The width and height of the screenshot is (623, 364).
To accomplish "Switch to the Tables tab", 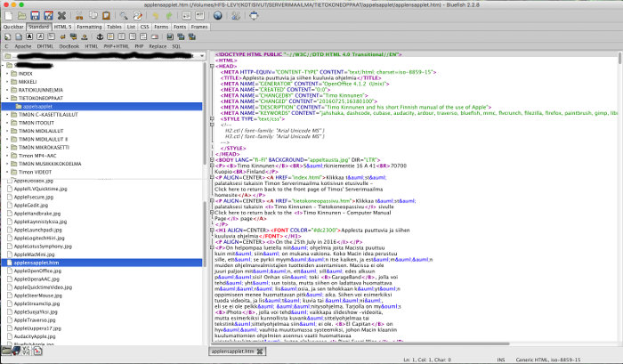I will [x=114, y=27].
